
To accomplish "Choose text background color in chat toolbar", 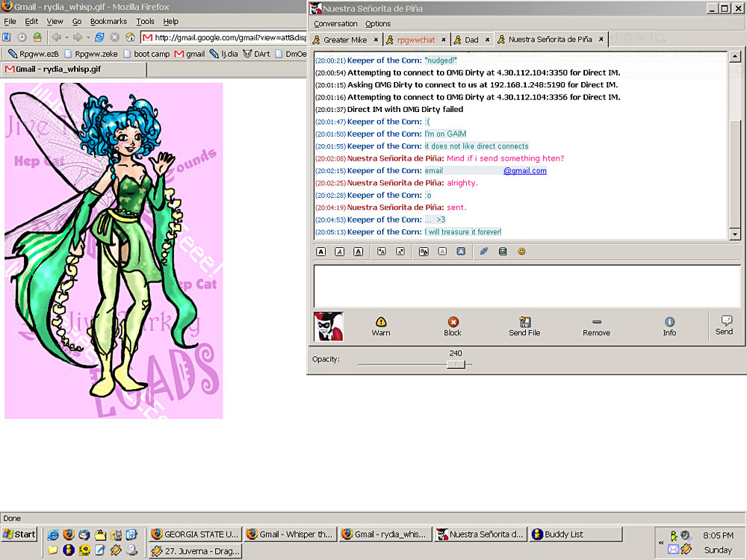I will click(x=461, y=252).
